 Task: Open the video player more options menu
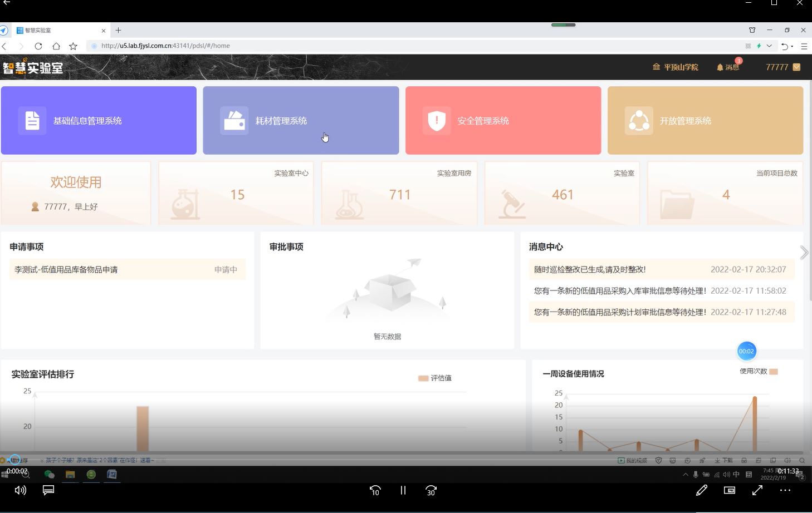(785, 490)
